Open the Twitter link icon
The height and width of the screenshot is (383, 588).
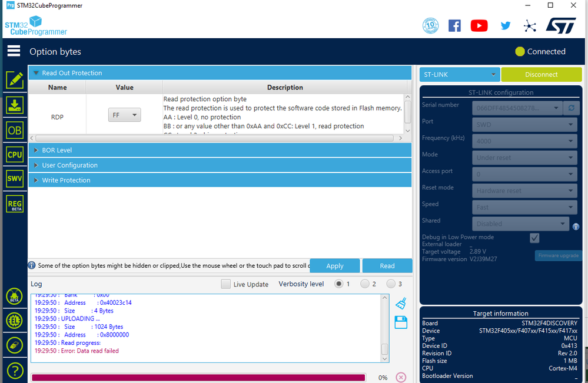pos(506,25)
